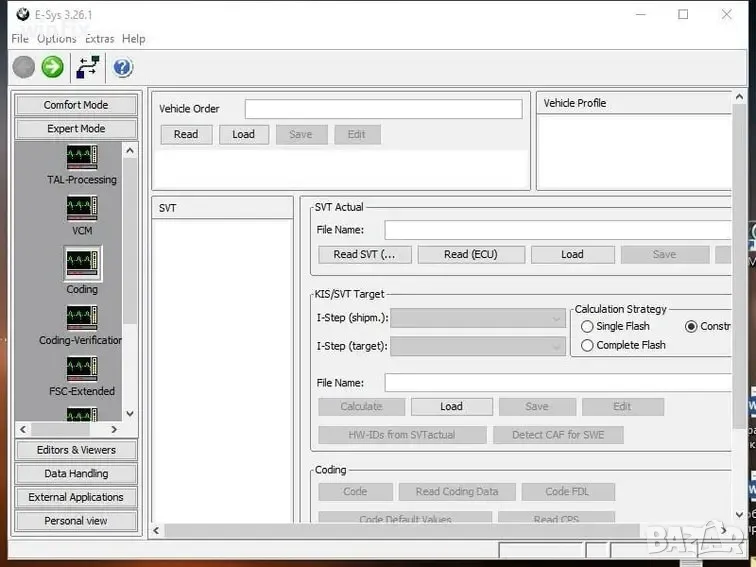The height and width of the screenshot is (567, 756).
Task: Open the Extras menu
Action: (100, 39)
